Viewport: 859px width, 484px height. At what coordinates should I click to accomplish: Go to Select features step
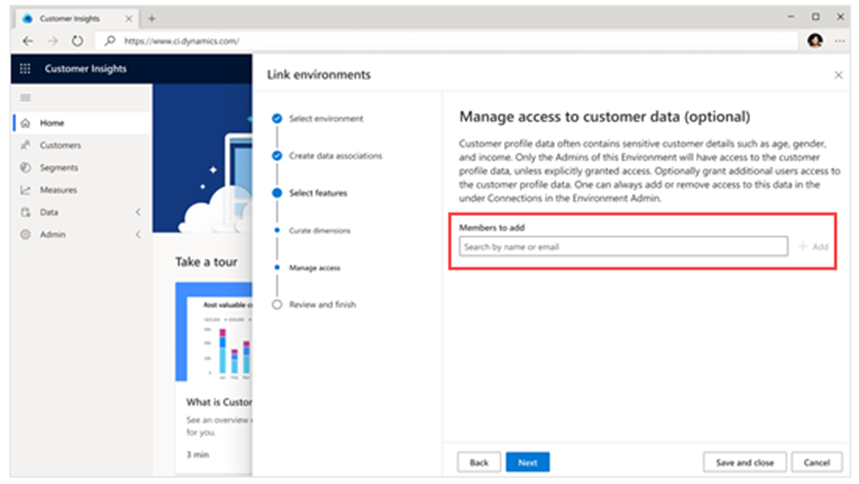tap(318, 193)
